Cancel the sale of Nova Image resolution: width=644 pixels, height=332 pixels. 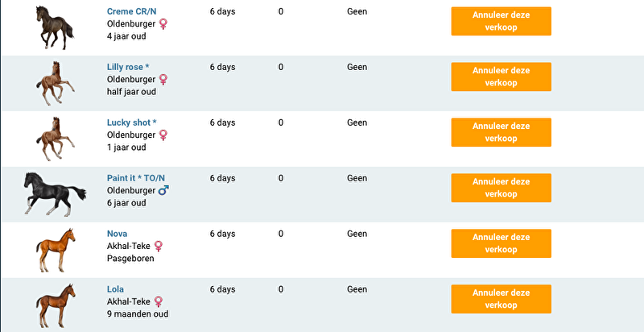tap(501, 243)
